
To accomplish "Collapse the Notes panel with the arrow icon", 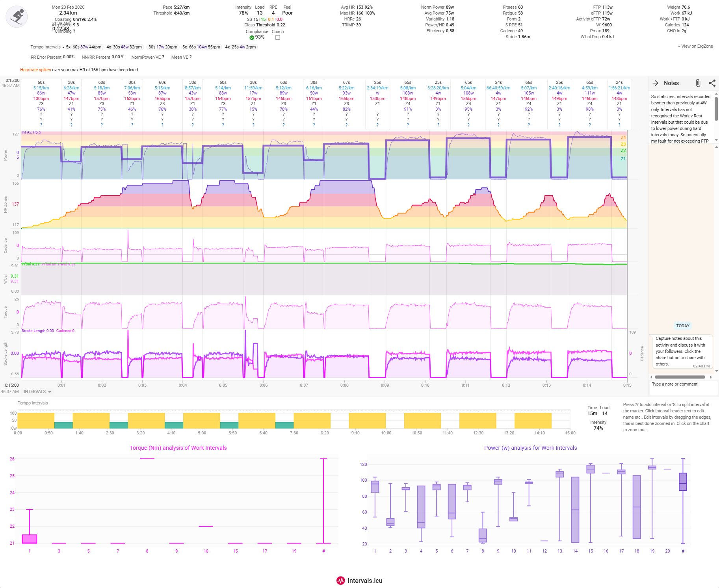I will (x=655, y=83).
